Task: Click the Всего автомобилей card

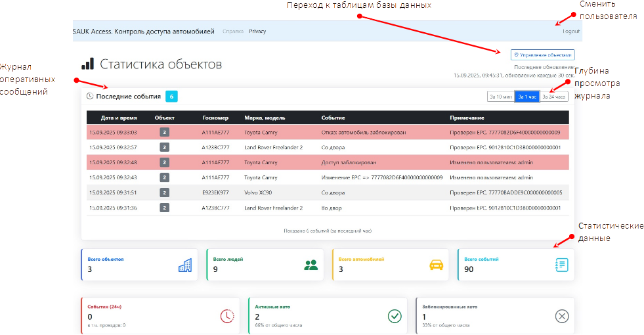Action: [x=391, y=265]
